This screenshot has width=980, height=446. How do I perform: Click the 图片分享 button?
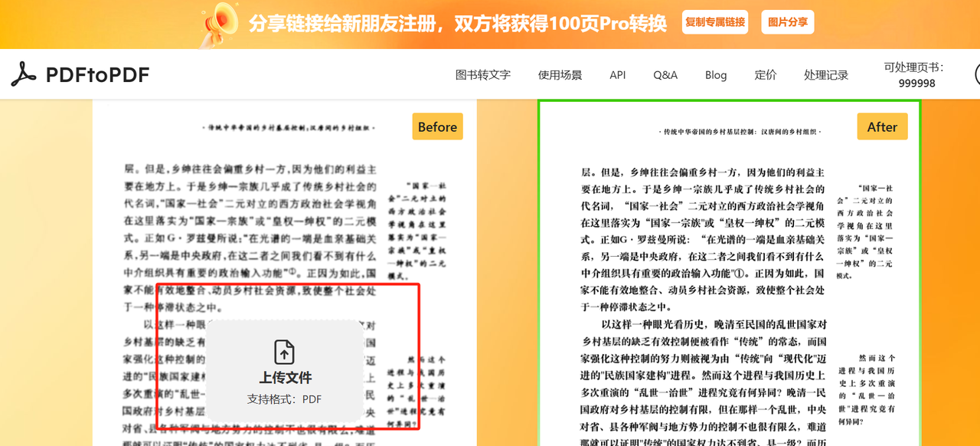click(x=788, y=22)
